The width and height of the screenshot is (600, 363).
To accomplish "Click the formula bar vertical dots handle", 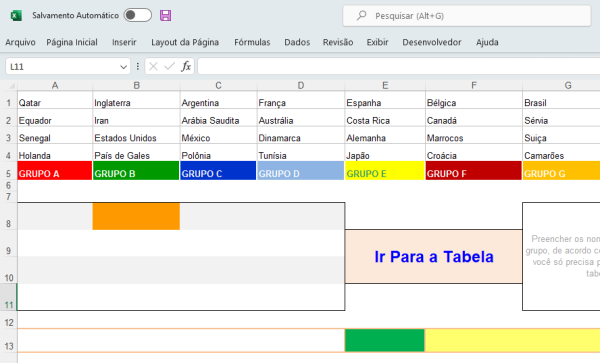I will pos(137,67).
